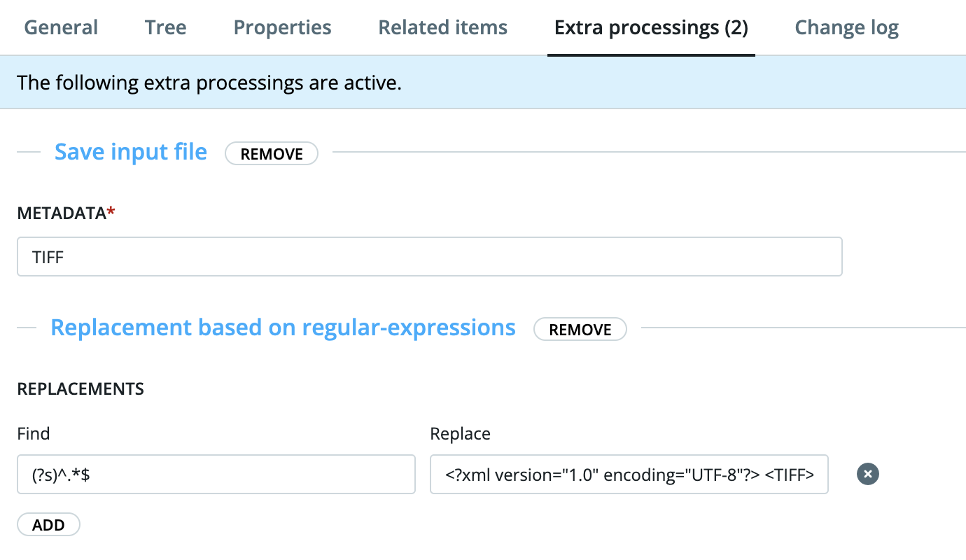This screenshot has width=966, height=560.
Task: Click the Extra processings (2) tab
Action: point(651,28)
